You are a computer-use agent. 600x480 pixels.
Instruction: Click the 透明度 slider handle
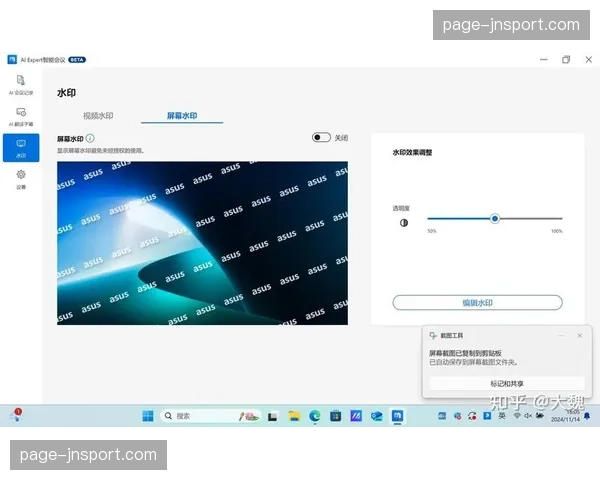[494, 218]
